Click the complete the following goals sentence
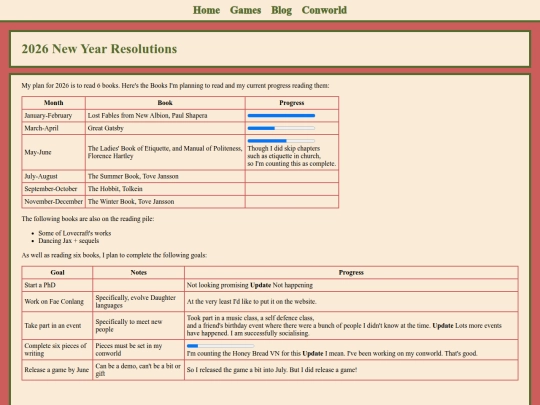Image resolution: width=540 pixels, height=405 pixels. point(114,255)
